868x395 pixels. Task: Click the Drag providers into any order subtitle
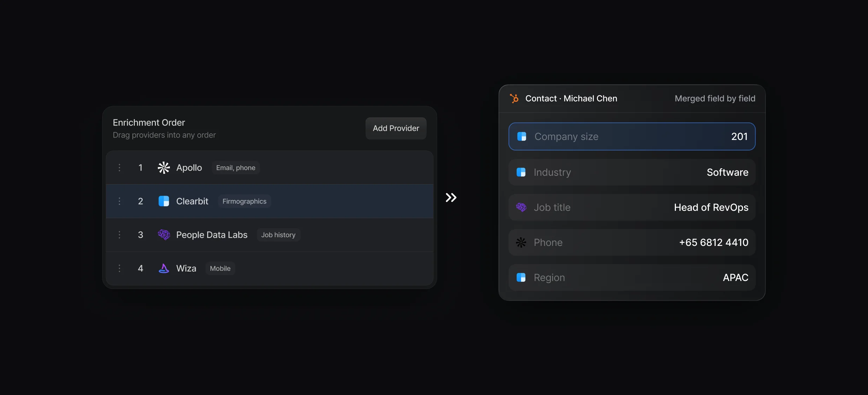click(164, 135)
